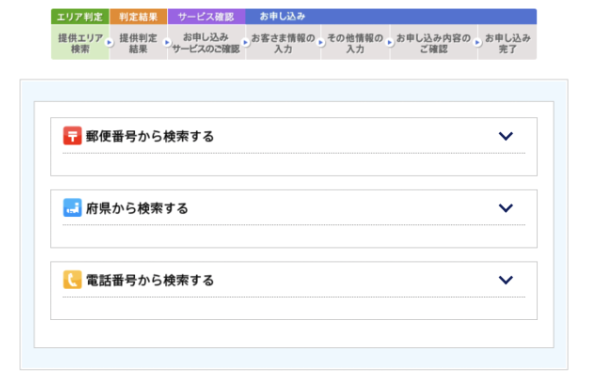Click the orange telephone icon
The image size is (589, 379).
(x=72, y=279)
